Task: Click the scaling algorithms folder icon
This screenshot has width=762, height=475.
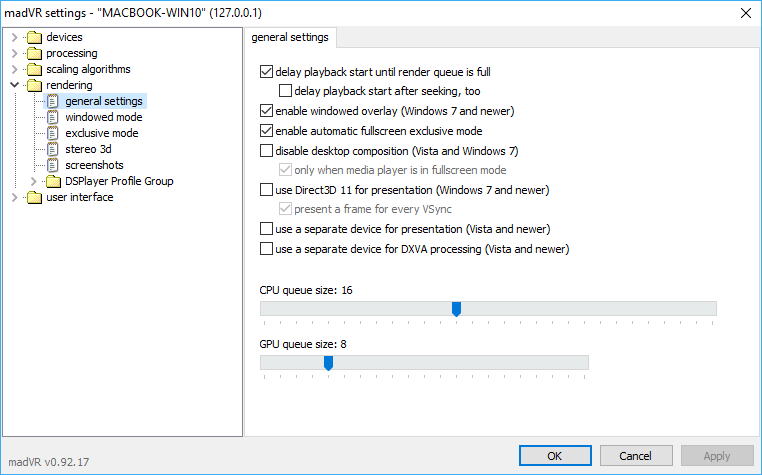Action: [x=35, y=69]
